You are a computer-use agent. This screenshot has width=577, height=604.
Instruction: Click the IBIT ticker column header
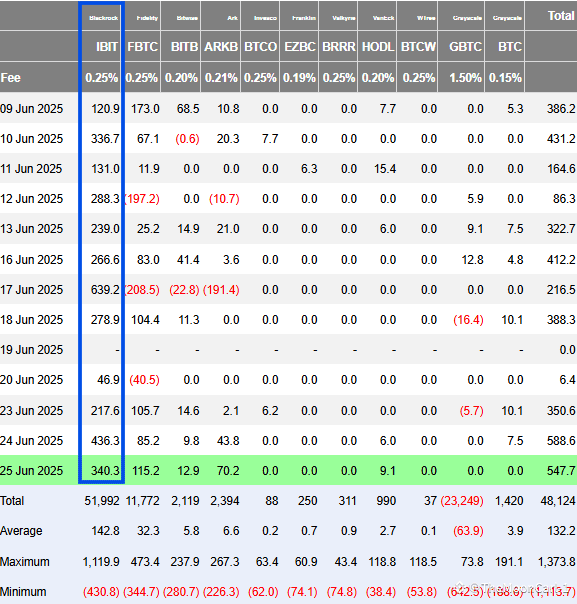coord(107,47)
